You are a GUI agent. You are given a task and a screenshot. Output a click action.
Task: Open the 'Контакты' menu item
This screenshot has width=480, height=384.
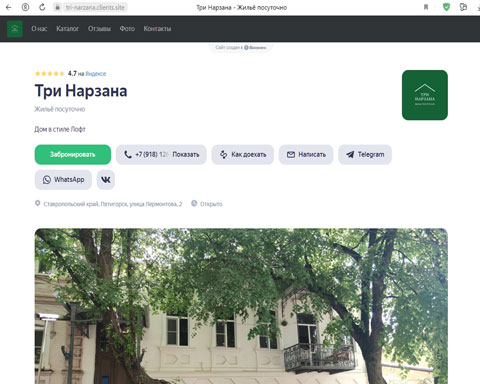click(x=157, y=29)
